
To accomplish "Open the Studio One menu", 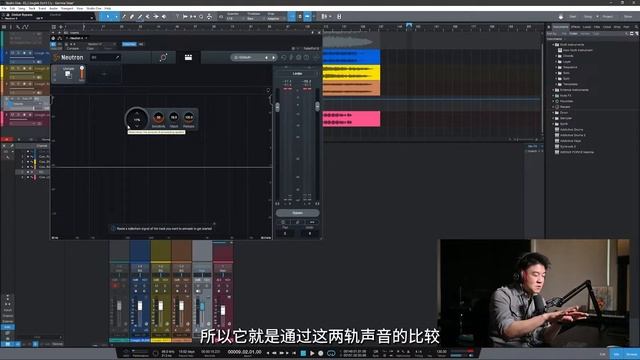I will pyautogui.click(x=94, y=8).
